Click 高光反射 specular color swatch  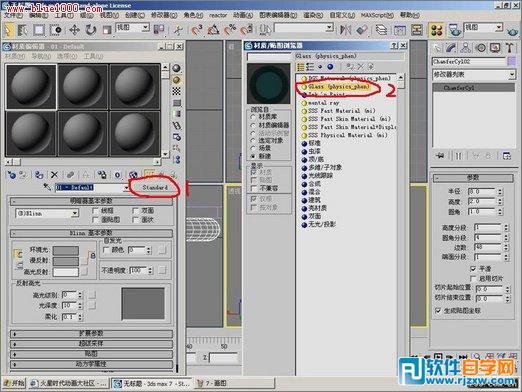coord(66,272)
